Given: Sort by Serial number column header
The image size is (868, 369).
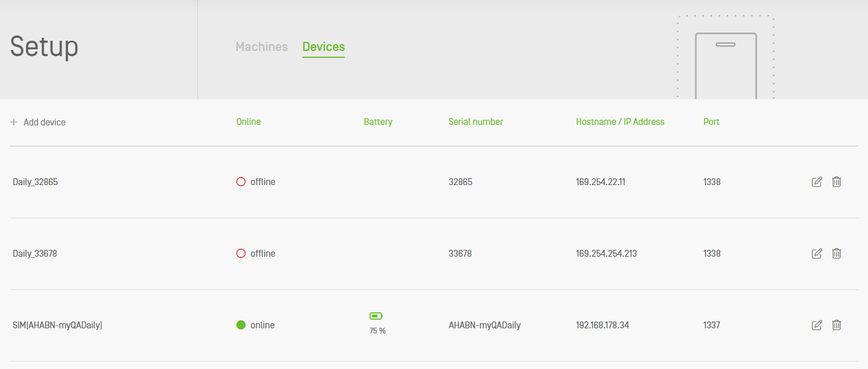Looking at the screenshot, I should coord(476,121).
